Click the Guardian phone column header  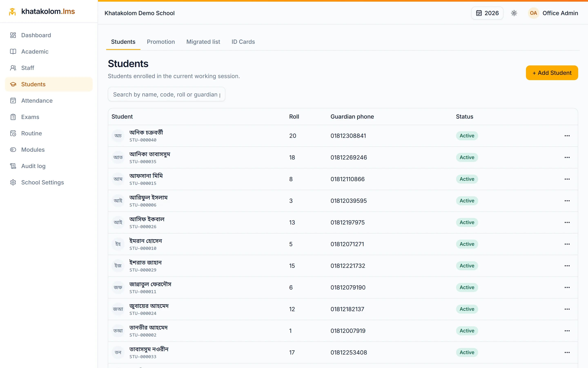click(352, 117)
